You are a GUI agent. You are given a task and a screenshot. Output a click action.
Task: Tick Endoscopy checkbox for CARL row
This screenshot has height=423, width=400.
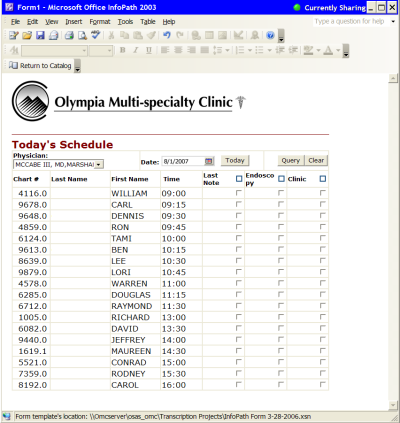(281, 204)
